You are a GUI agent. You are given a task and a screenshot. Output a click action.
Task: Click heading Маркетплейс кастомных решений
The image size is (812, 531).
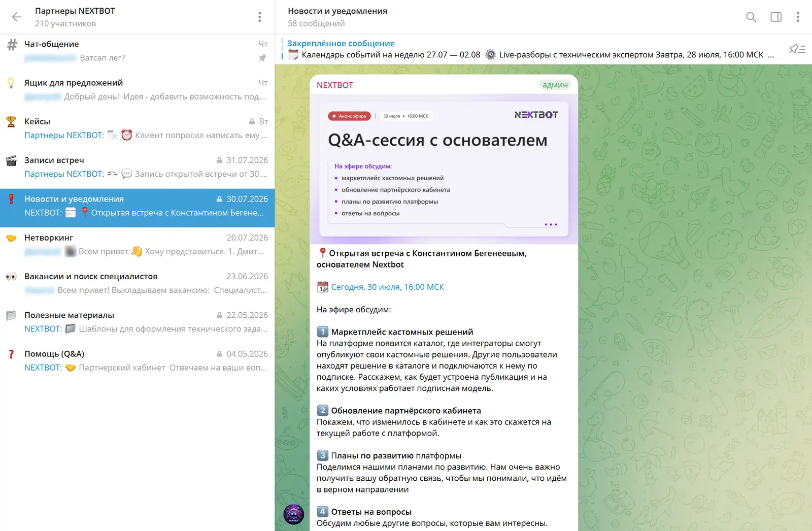402,332
